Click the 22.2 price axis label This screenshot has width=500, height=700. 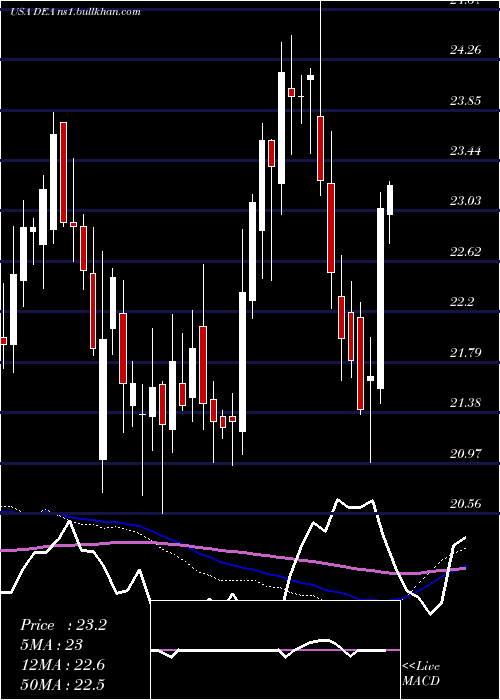click(x=461, y=302)
